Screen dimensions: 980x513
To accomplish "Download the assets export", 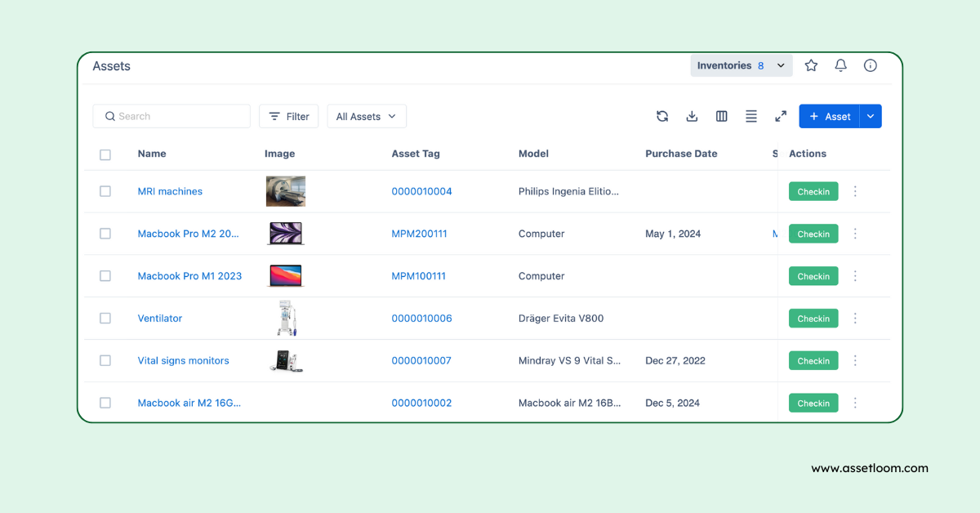I will 692,116.
